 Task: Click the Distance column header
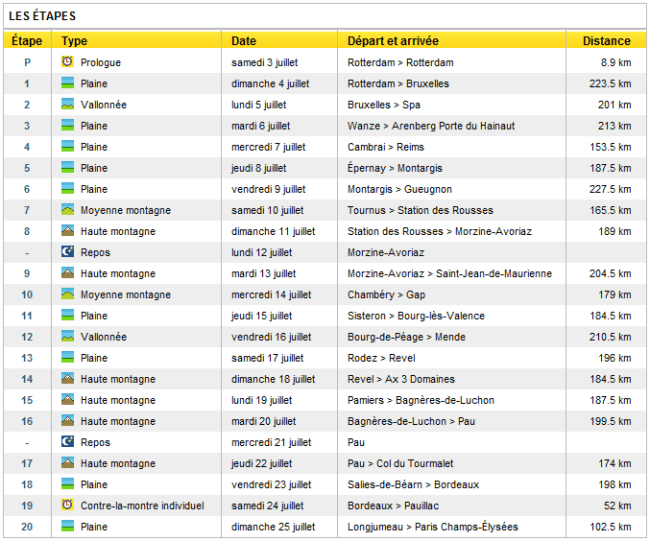[x=606, y=41]
